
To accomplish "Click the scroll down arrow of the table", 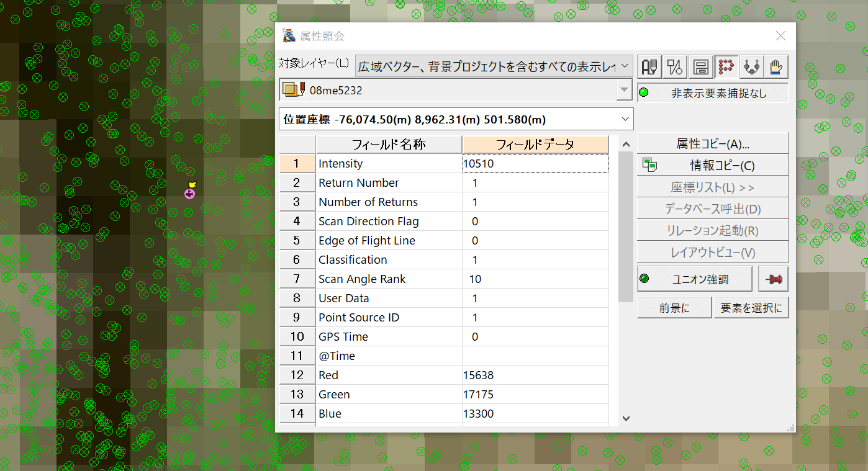I will 626,419.
